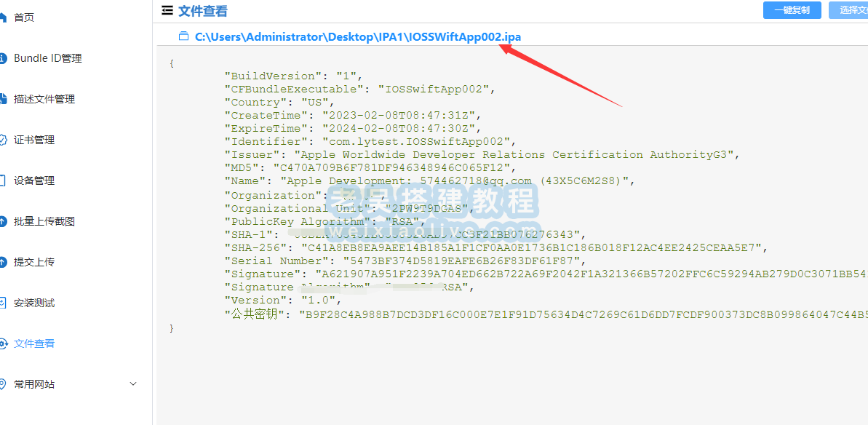Viewport: 868px width, 425px height.
Task: Click the file icon before the path
Action: tap(183, 37)
